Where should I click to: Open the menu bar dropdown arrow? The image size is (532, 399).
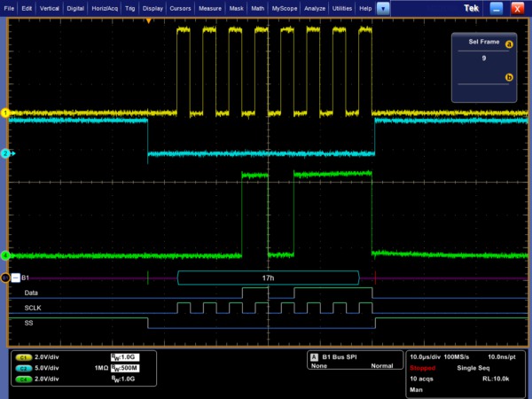[x=382, y=8]
